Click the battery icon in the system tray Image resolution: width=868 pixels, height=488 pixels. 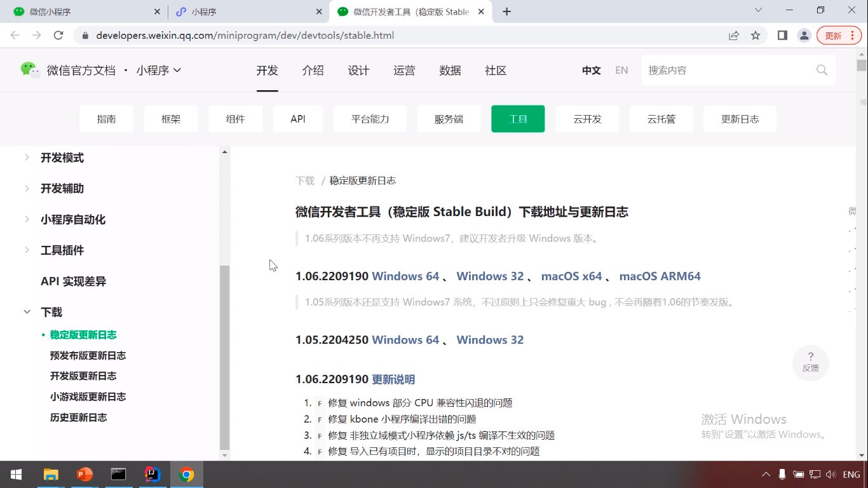tap(799, 475)
